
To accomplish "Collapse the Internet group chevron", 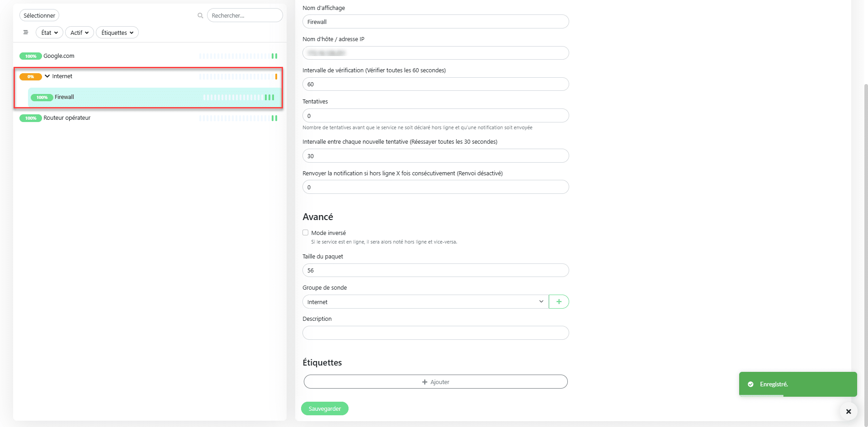I will point(47,76).
